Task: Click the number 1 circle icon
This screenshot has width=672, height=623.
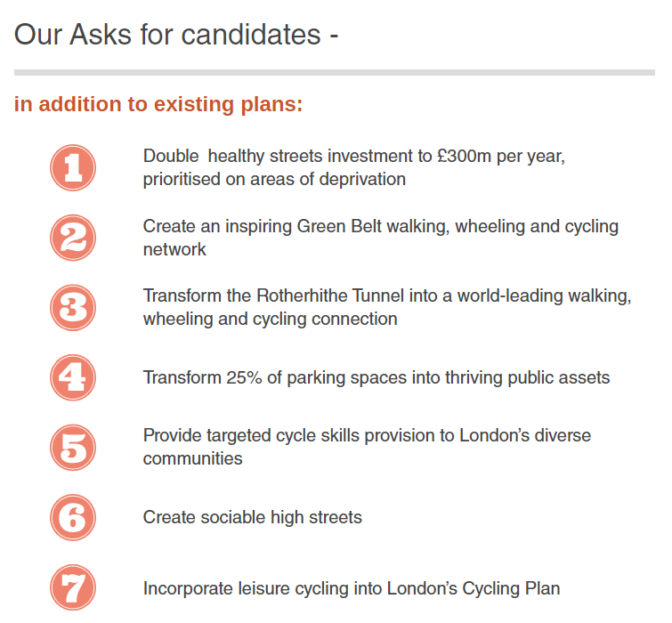Action: click(x=73, y=167)
